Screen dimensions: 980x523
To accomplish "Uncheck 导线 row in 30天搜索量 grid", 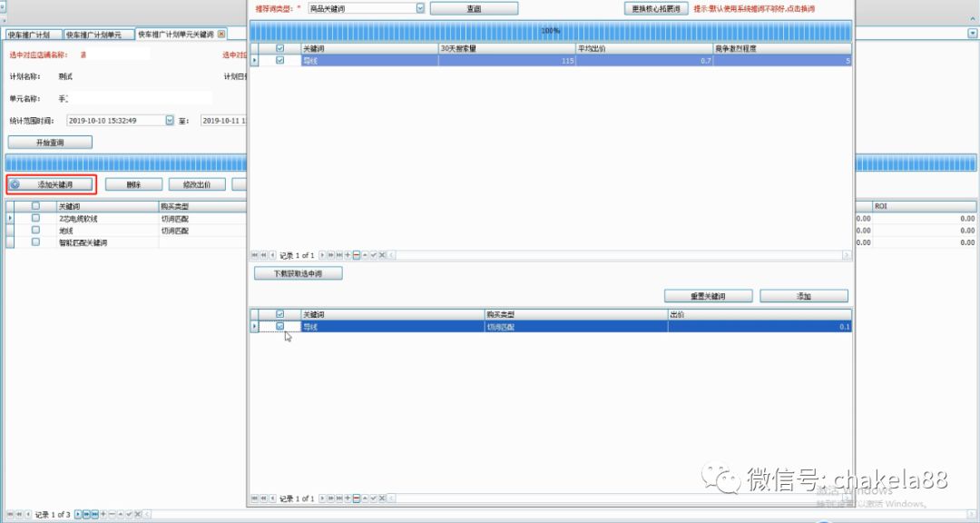I will [280, 61].
